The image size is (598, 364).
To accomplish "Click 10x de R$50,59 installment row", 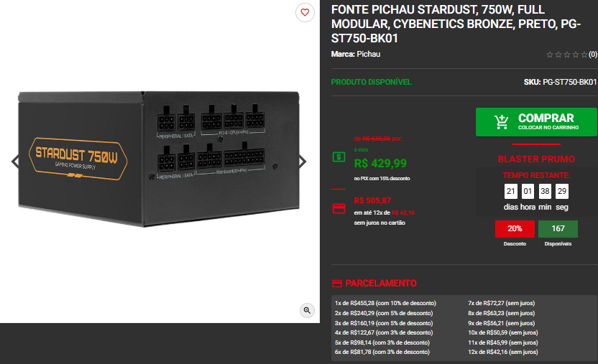I will coord(503,332).
